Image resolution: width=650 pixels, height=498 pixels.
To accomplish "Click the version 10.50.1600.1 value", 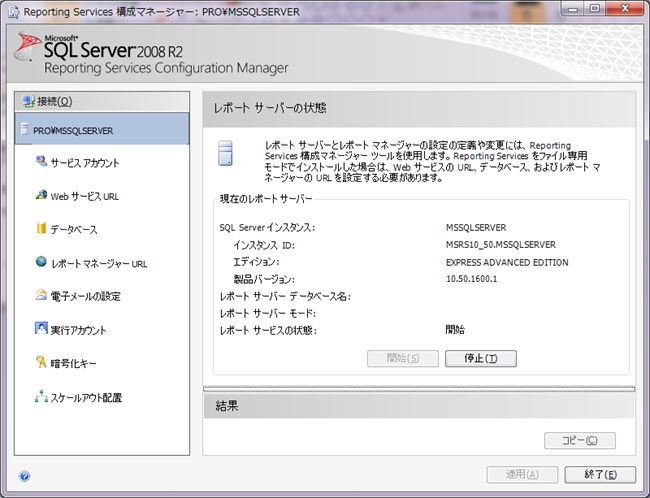I will (x=471, y=279).
